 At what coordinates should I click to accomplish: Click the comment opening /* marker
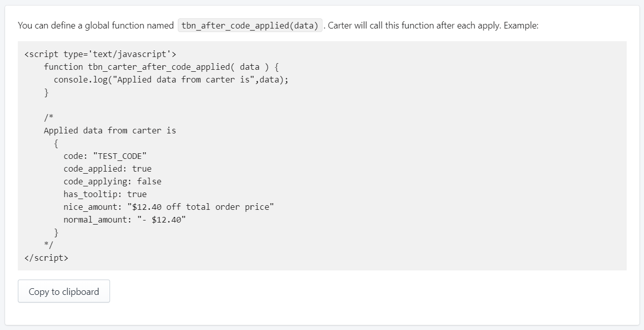[x=48, y=118]
